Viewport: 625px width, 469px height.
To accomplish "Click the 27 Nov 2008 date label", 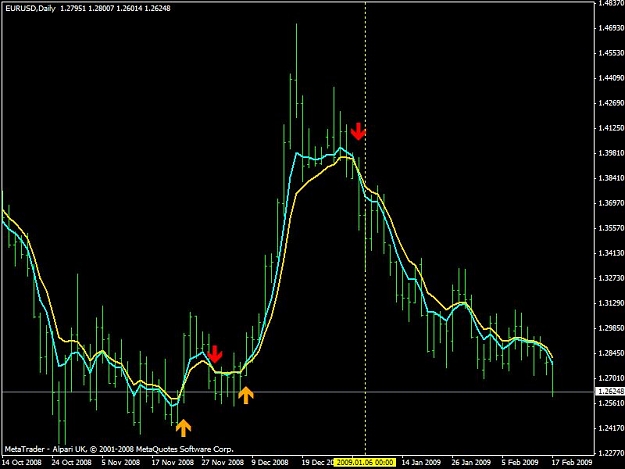I will 222,462.
